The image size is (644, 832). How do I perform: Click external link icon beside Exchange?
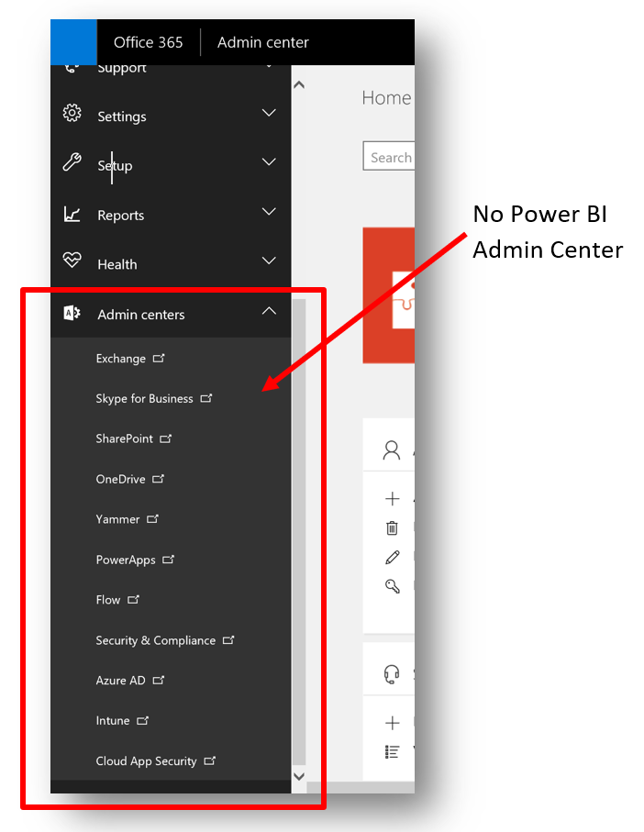[159, 358]
